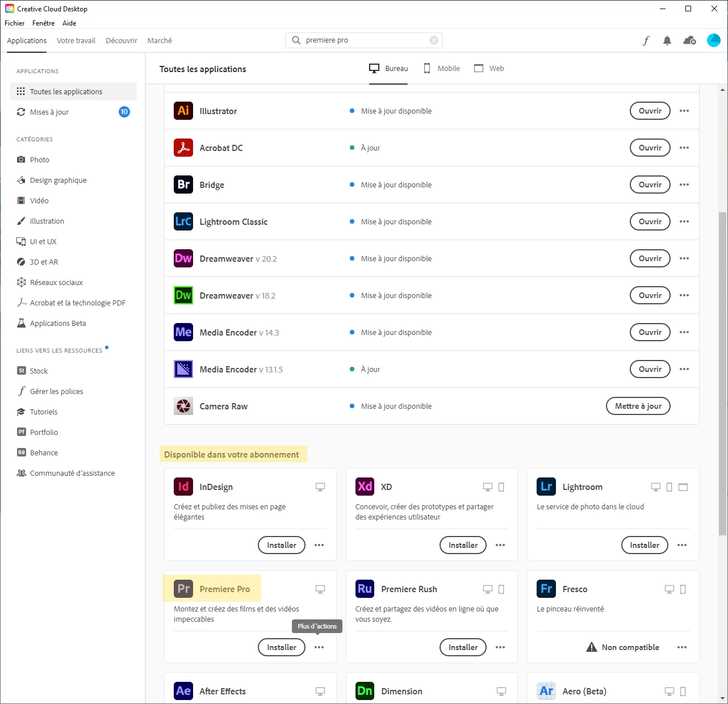Click the Bridge app icon
Screen dimensions: 728x704
(183, 185)
